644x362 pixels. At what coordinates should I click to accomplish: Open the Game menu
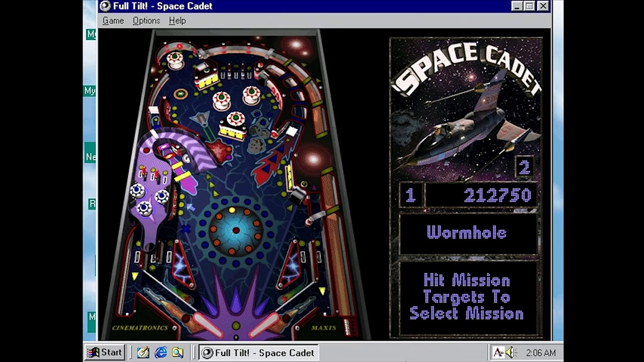[113, 21]
